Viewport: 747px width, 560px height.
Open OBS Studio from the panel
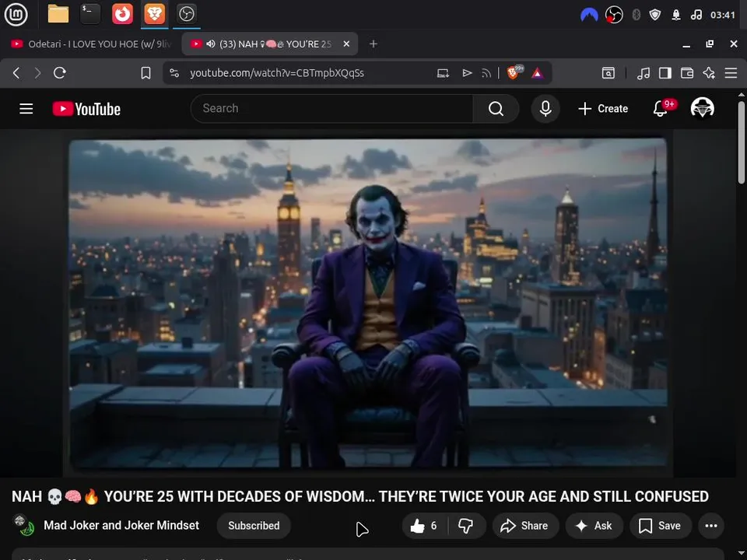coord(186,14)
